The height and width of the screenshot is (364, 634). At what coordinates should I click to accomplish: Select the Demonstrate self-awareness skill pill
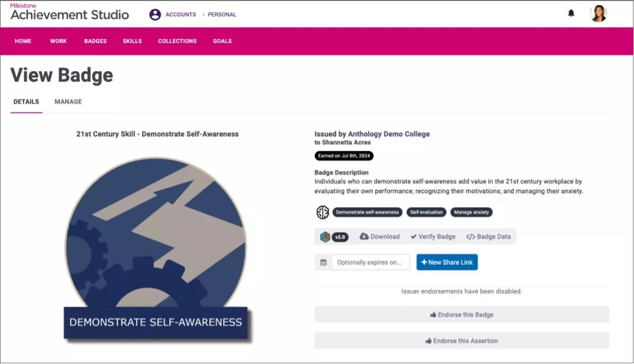(368, 212)
